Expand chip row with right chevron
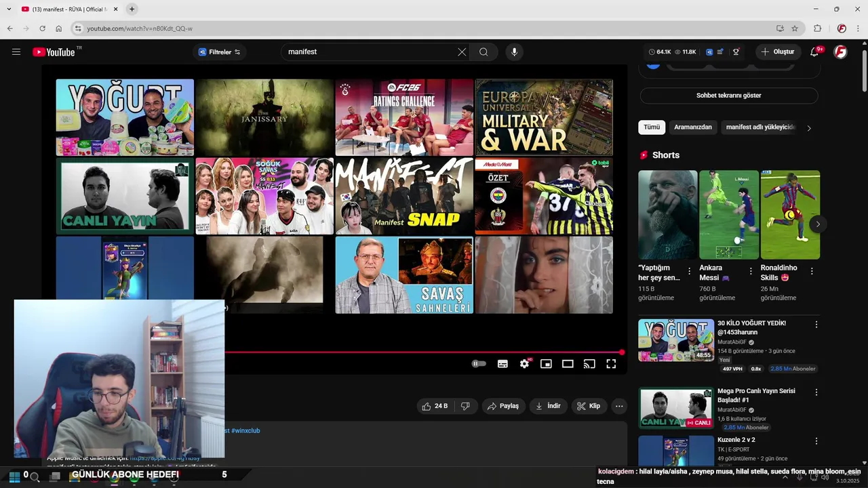The height and width of the screenshot is (488, 868). (809, 128)
